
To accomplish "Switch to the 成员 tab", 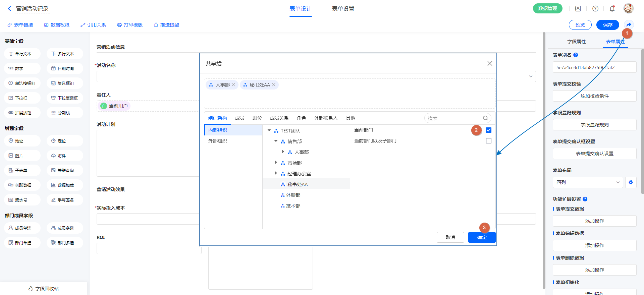I will (x=239, y=118).
